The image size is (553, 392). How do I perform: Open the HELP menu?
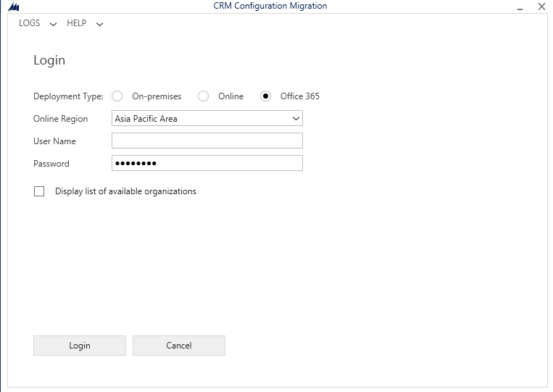pos(77,23)
